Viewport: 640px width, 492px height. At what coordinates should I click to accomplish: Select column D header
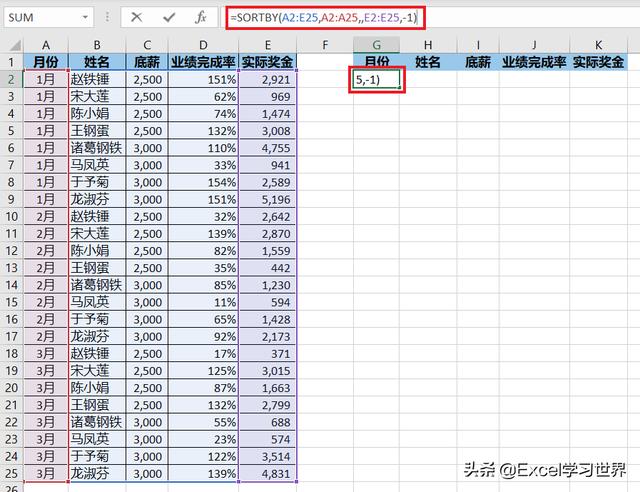pyautogui.click(x=203, y=45)
